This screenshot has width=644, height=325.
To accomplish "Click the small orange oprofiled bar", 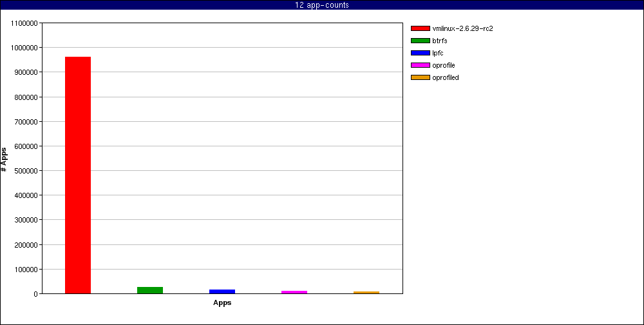I will pyautogui.click(x=366, y=292).
